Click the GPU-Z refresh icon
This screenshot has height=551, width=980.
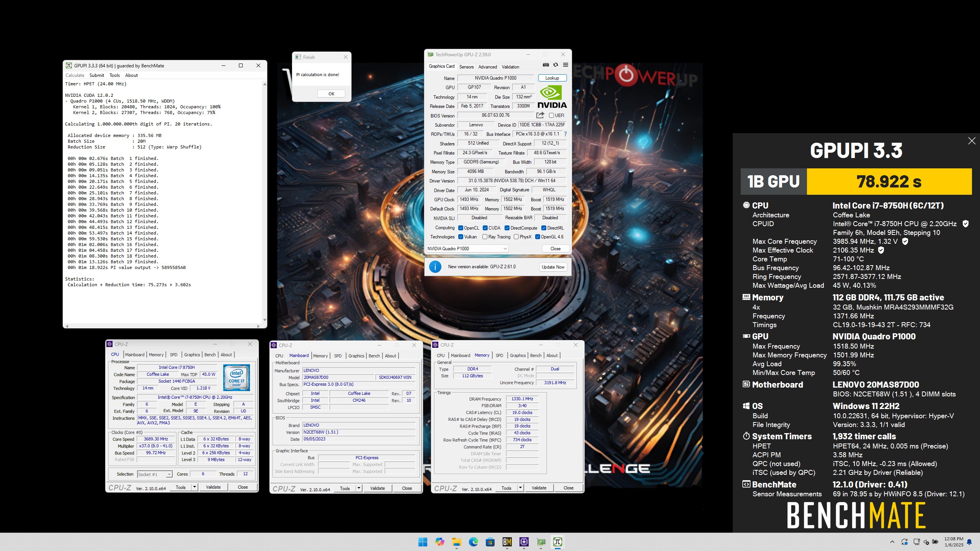555,65
